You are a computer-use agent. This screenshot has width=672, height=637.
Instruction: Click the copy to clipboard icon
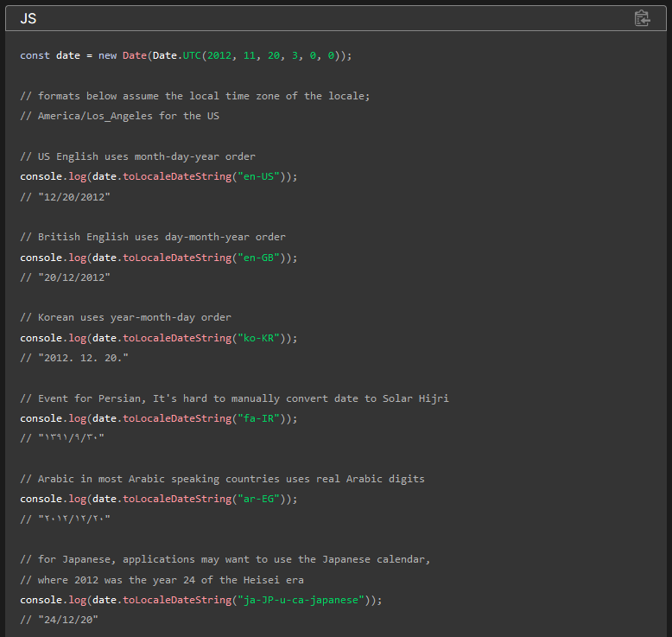click(x=642, y=18)
